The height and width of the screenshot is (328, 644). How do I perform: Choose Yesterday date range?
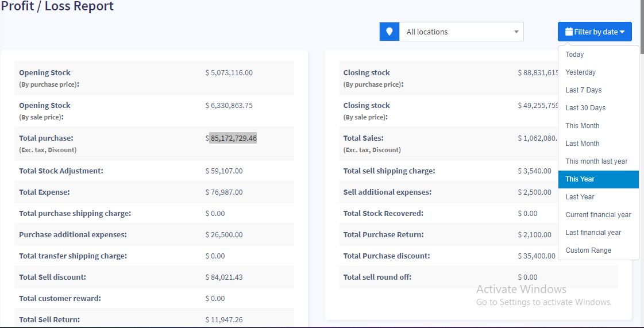599,72
